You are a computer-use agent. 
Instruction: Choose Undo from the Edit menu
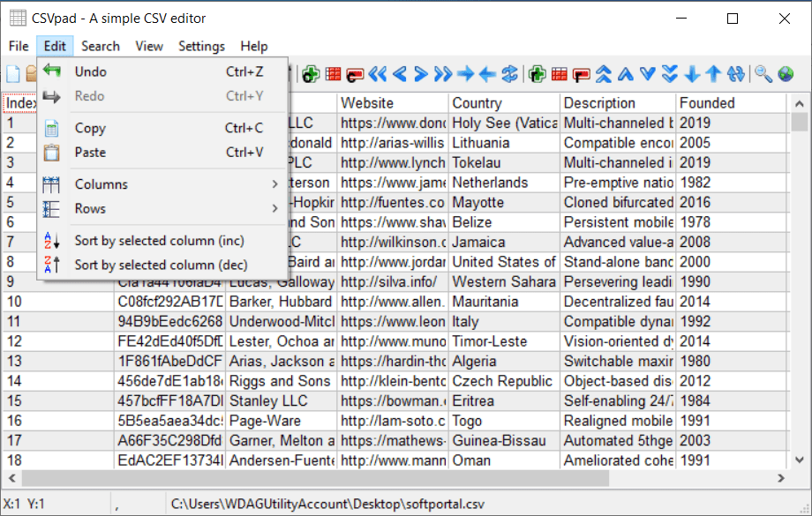[162, 71]
